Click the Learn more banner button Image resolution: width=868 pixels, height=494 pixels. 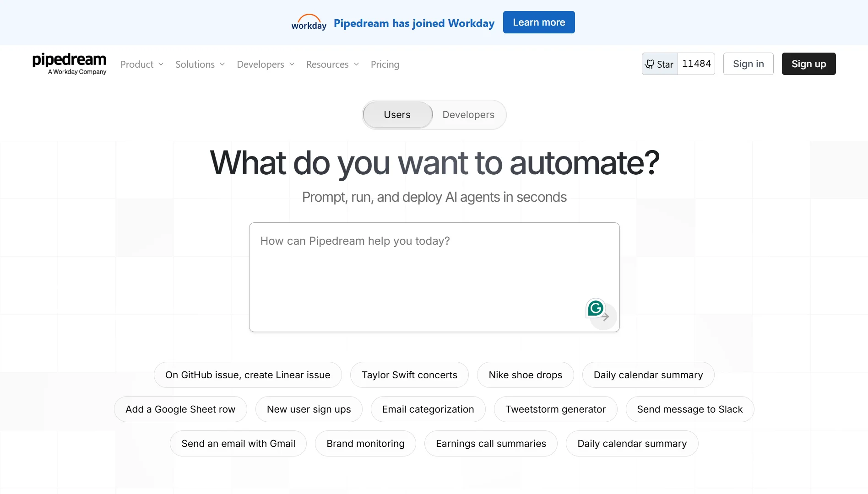pos(539,22)
